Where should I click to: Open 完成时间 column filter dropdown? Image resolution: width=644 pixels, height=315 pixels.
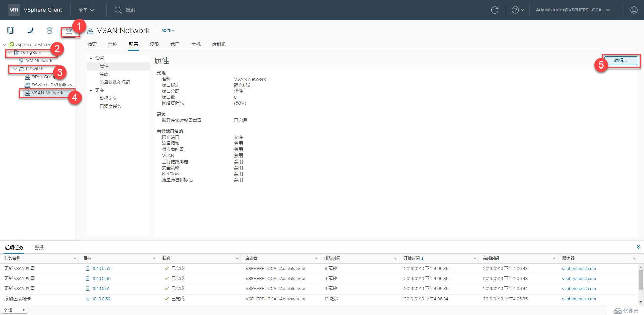tap(554, 258)
